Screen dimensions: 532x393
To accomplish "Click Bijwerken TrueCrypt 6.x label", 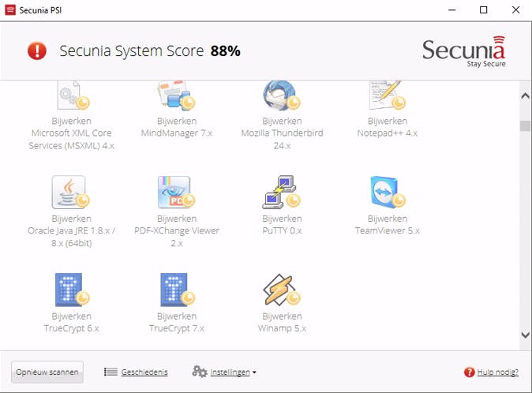I will pyautogui.click(x=71, y=322).
